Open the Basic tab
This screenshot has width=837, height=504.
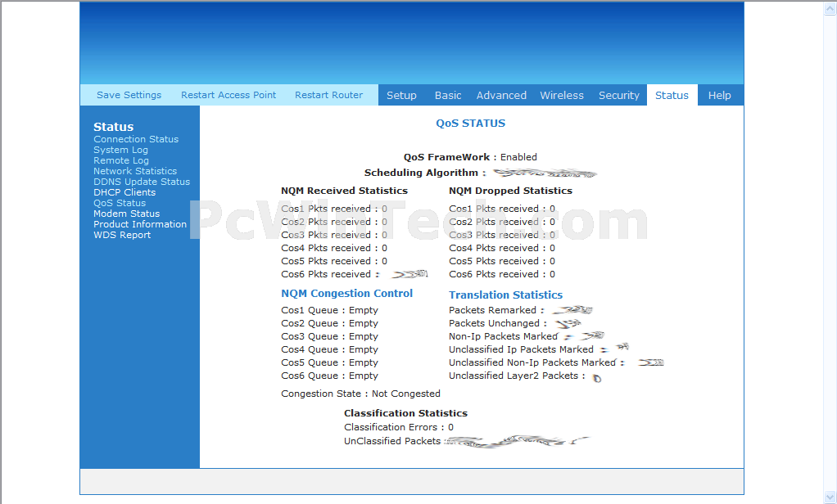(448, 95)
